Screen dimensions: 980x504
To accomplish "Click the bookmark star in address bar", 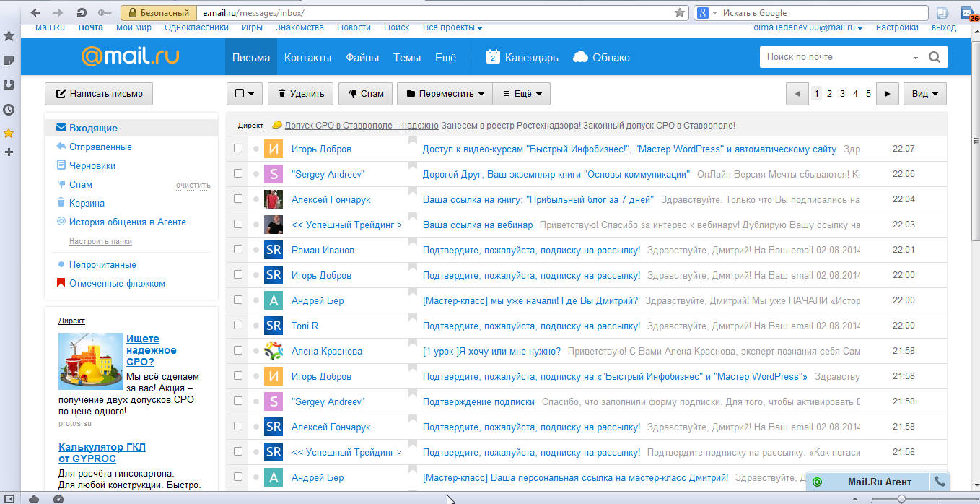I will coord(679,13).
